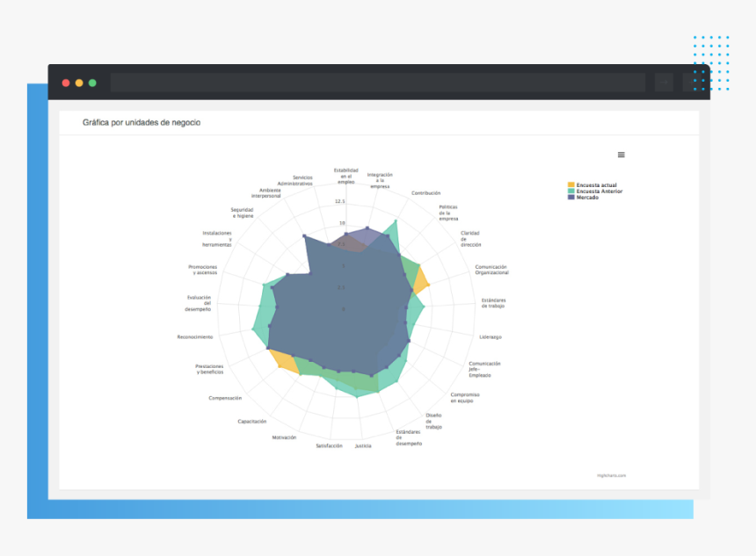Click the Instalaciones y herramentas axis label
Viewport: 756px width, 556px height.
(217, 239)
